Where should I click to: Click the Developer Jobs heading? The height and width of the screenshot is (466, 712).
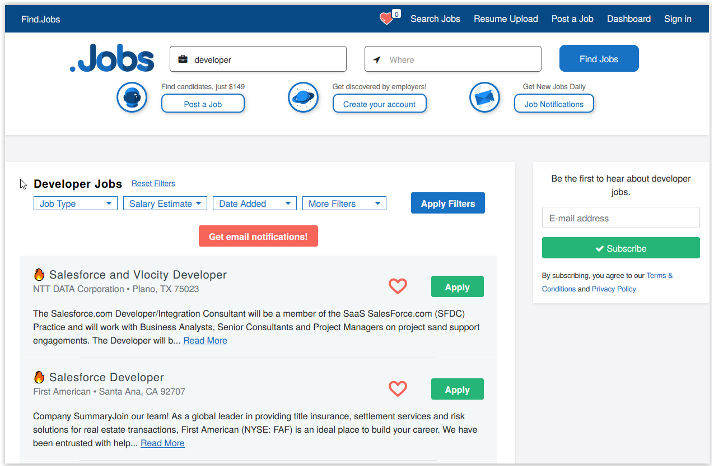pos(78,184)
